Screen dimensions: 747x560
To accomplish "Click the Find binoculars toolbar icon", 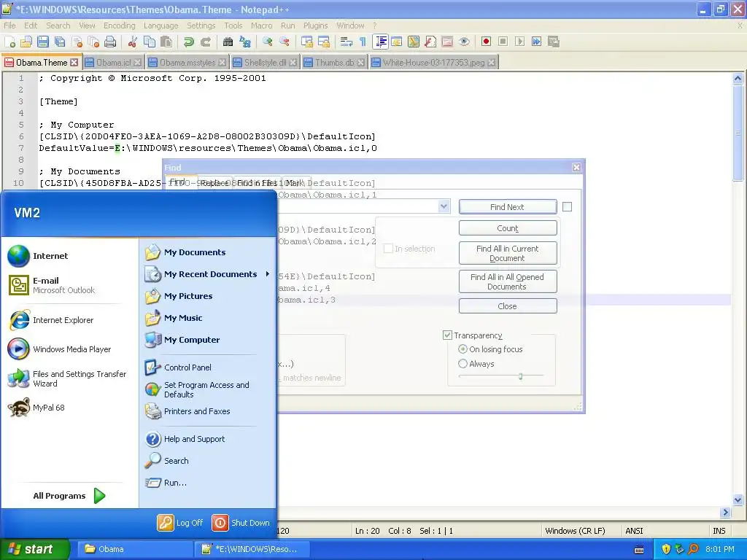I will pyautogui.click(x=228, y=42).
